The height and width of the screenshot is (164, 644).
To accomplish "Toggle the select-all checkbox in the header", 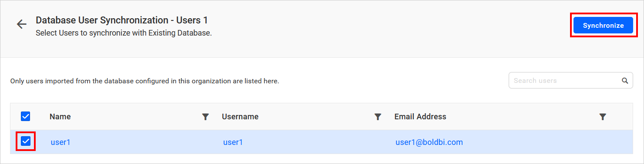I will 26,116.
